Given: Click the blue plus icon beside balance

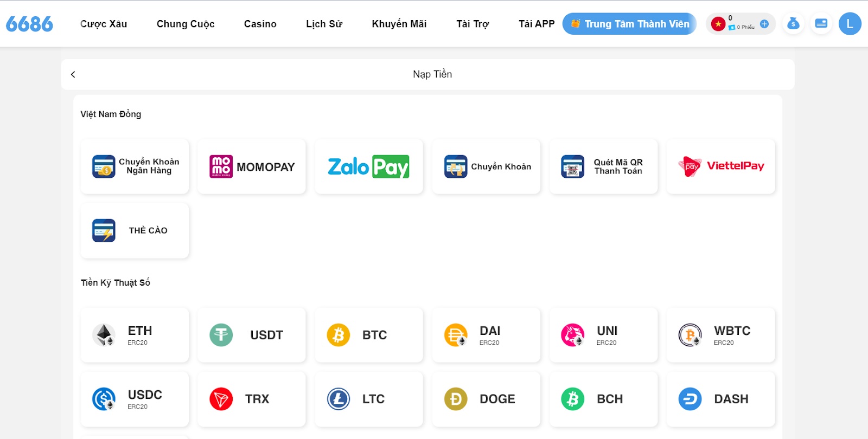Looking at the screenshot, I should [x=764, y=24].
